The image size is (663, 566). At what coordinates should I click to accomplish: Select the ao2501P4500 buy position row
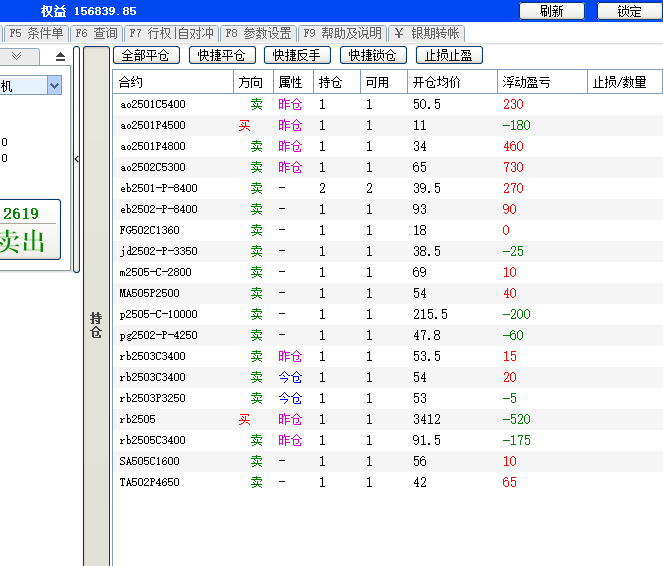[x=300, y=125]
